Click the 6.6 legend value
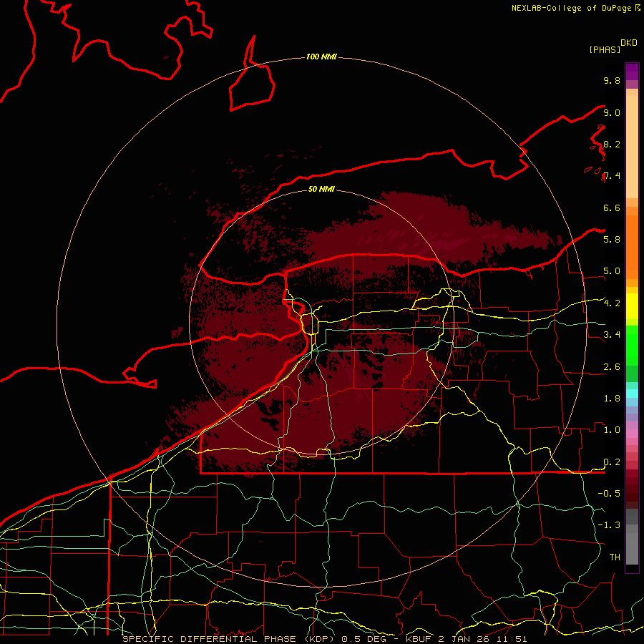Screen dimensions: 644x644 point(612,208)
